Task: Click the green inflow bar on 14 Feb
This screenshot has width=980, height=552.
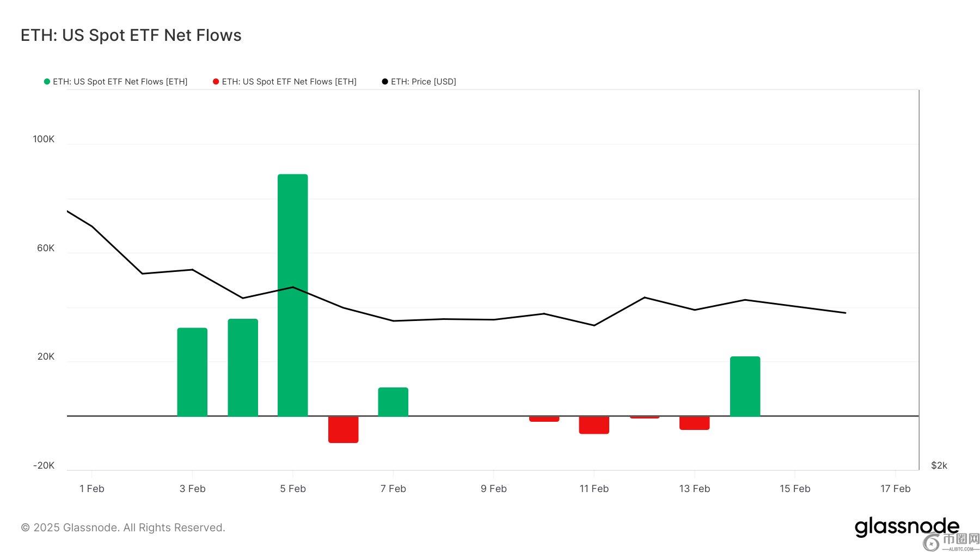Action: (745, 386)
